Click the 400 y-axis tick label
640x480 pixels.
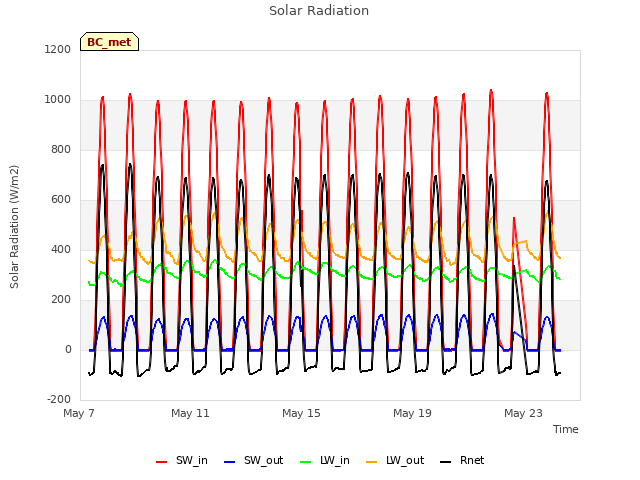pyautogui.click(x=61, y=250)
